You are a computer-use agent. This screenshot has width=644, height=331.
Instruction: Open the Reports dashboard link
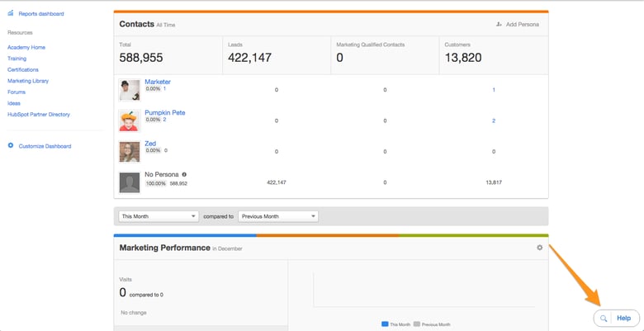[41, 14]
